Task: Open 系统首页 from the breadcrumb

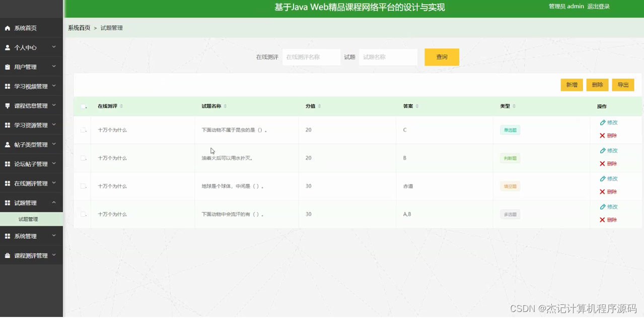Action: click(x=78, y=28)
